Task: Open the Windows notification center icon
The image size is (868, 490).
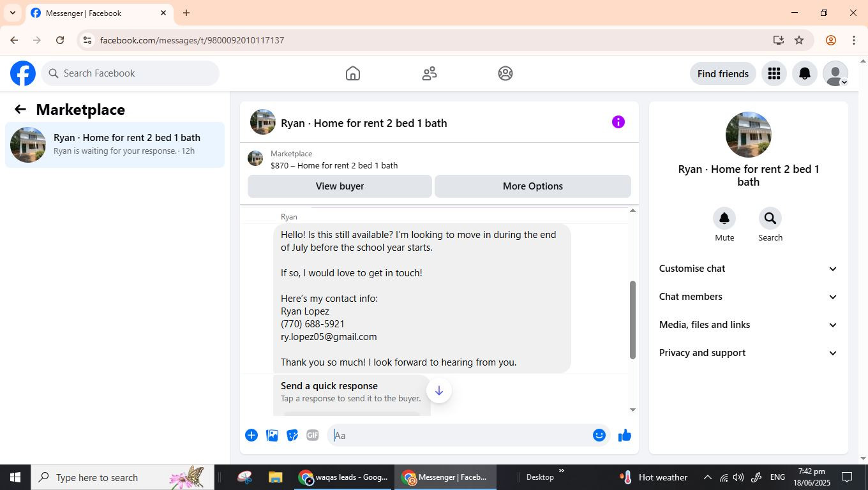Action: 847,477
